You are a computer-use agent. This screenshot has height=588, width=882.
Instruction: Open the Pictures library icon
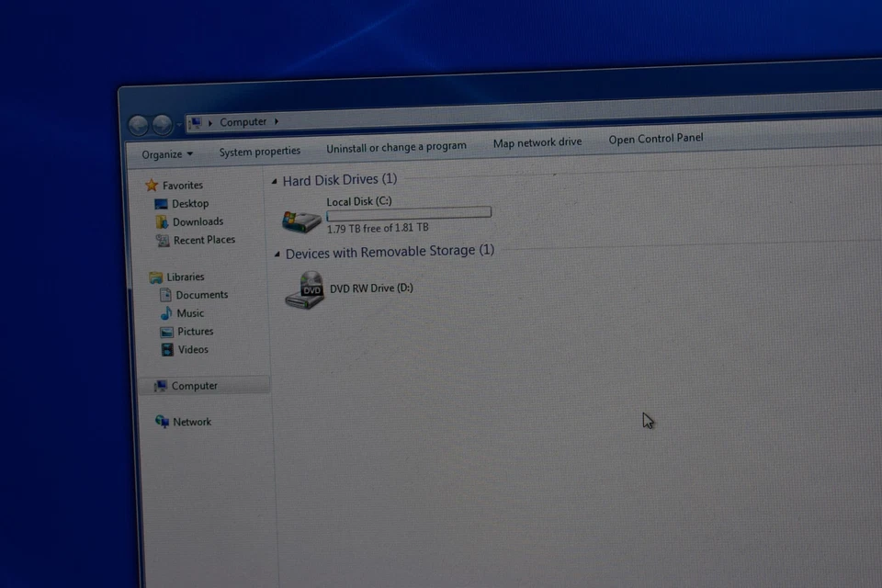[167, 332]
